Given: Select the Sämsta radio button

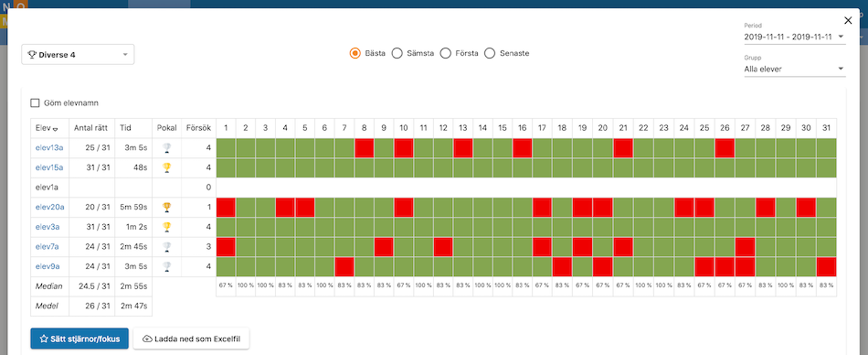Looking at the screenshot, I should tap(397, 53).
